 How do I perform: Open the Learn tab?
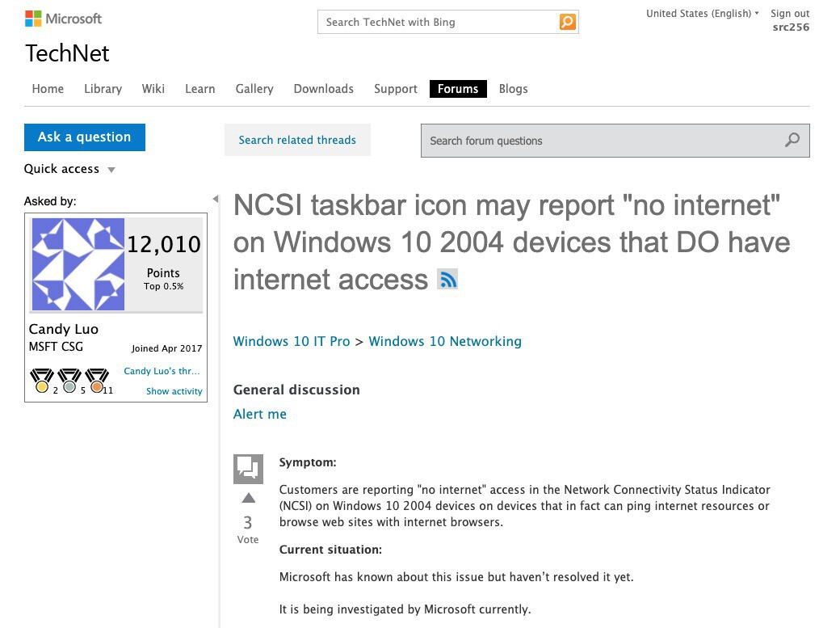(x=199, y=89)
